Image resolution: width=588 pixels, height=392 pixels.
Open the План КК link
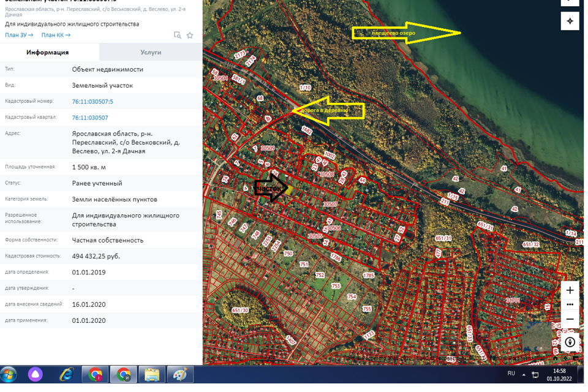pos(56,36)
